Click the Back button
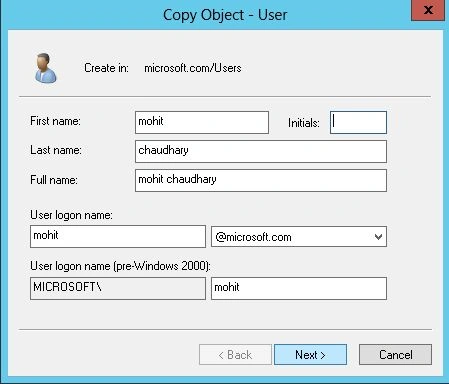The height and width of the screenshot is (384, 449). 235,355
